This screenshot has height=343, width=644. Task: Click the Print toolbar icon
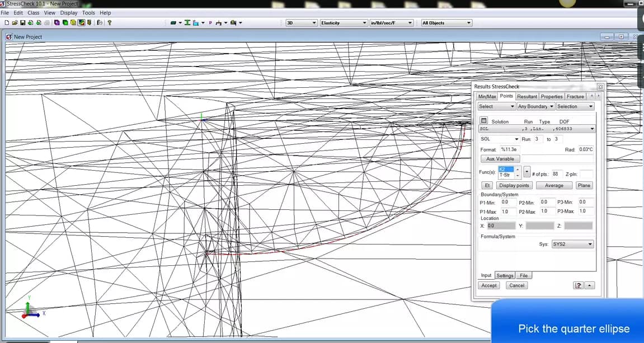[46, 22]
